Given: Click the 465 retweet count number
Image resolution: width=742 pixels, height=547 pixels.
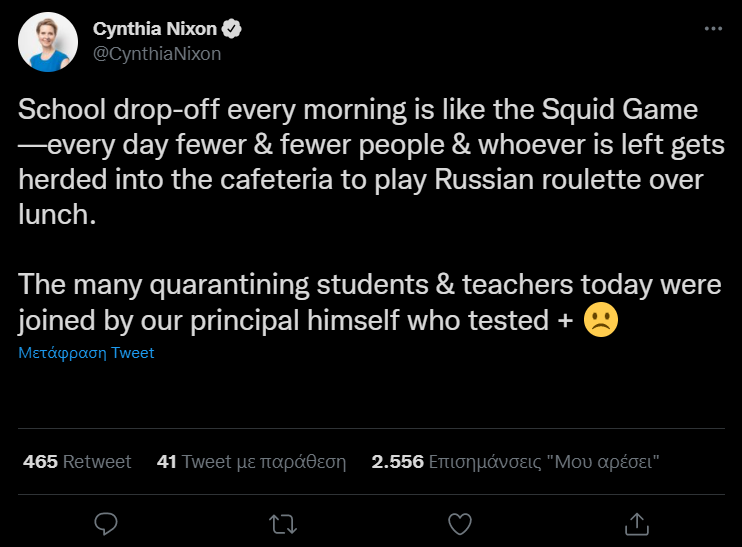Looking at the screenshot, I should [x=40, y=462].
